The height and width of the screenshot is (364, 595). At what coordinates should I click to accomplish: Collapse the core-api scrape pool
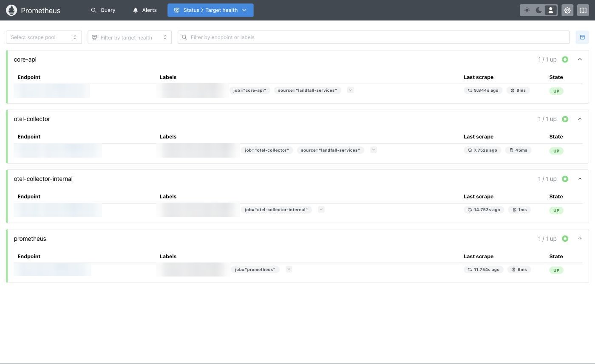click(x=580, y=59)
